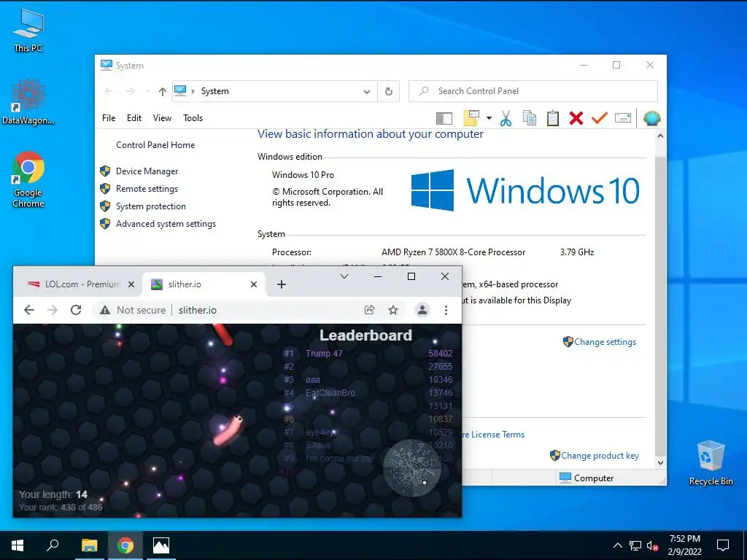The width and height of the screenshot is (747, 560).
Task: Open Device Manager link
Action: (147, 171)
